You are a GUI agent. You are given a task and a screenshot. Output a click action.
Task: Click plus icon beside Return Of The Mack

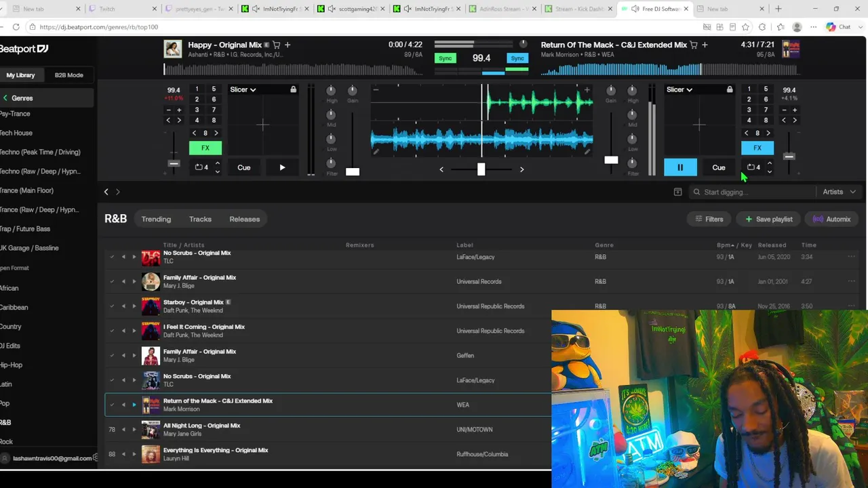(705, 45)
